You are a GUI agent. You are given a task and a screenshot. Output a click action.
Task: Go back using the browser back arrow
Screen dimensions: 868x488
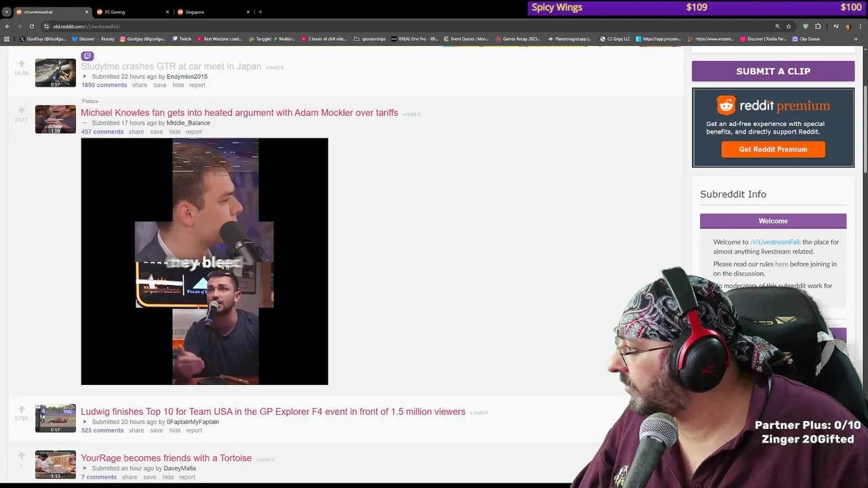point(7,26)
